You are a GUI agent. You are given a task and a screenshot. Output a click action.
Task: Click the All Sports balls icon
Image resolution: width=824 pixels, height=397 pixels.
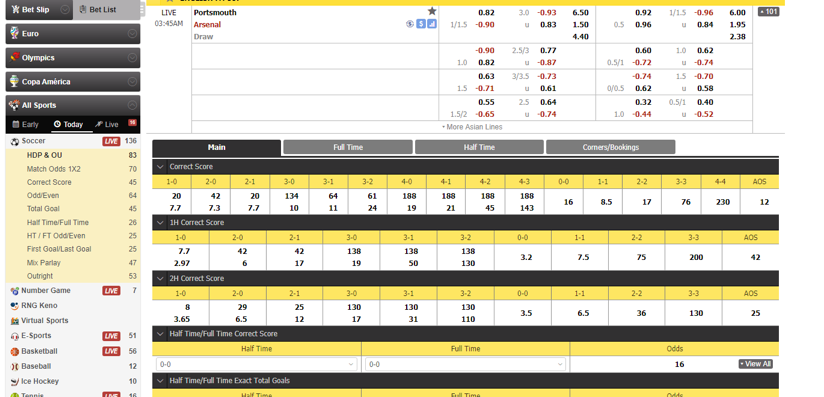14,105
